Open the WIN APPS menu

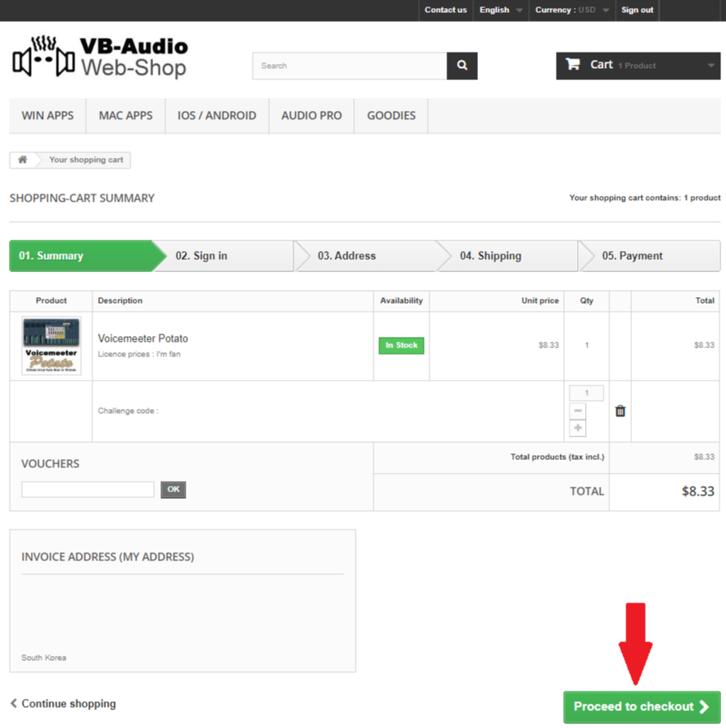click(x=47, y=116)
